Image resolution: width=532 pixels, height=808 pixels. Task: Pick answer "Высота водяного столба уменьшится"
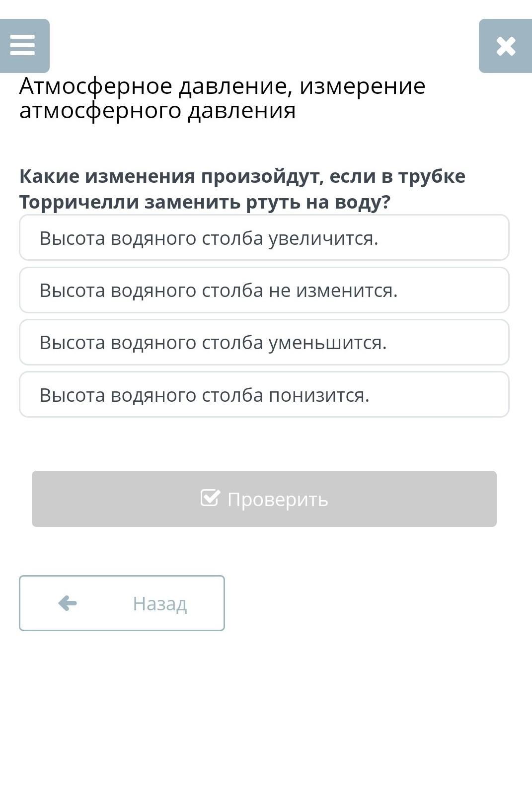click(x=264, y=343)
